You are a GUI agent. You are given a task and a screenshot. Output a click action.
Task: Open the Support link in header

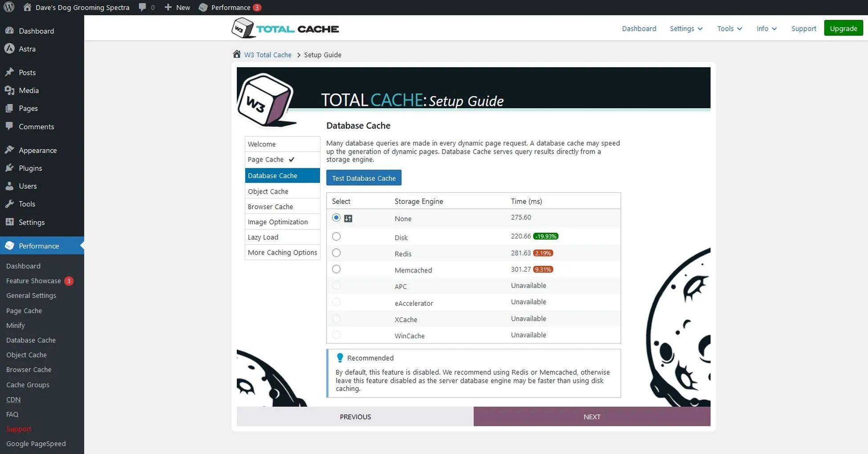tap(803, 28)
